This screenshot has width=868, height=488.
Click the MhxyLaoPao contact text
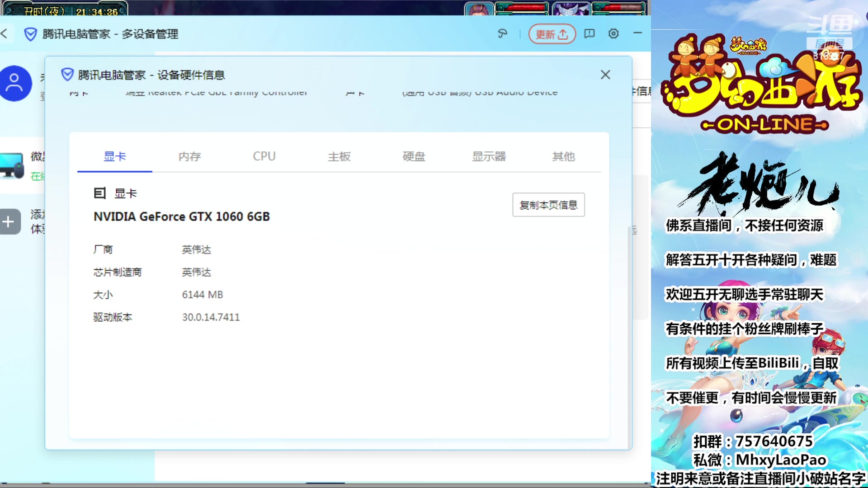[x=781, y=460]
